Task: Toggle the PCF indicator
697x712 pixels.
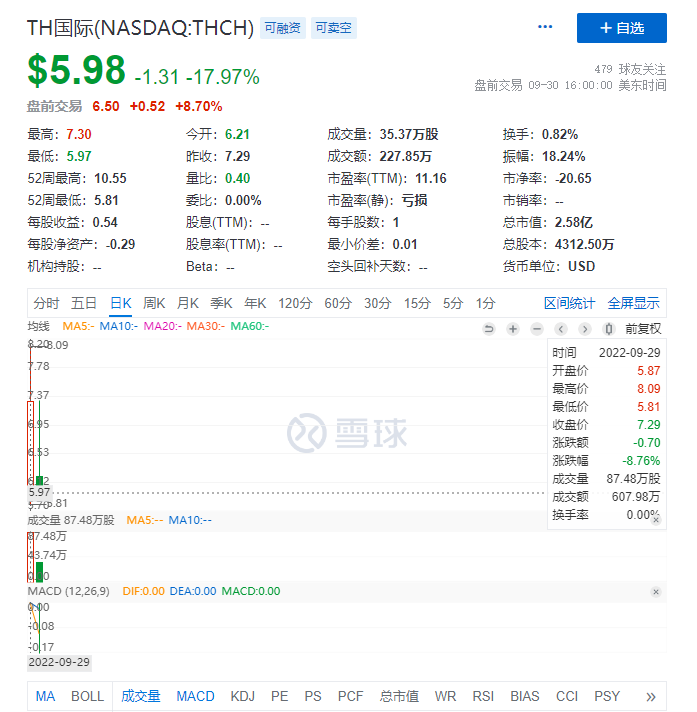Action: click(x=351, y=696)
